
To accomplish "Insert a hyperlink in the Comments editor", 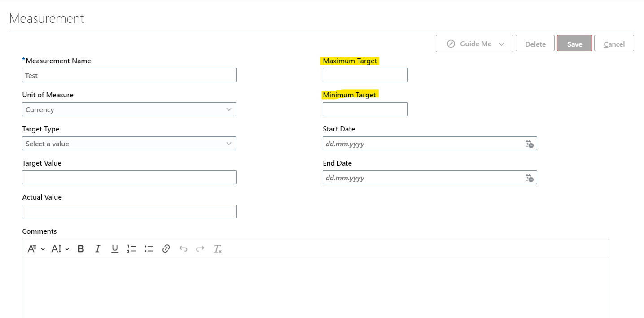I will tap(166, 248).
